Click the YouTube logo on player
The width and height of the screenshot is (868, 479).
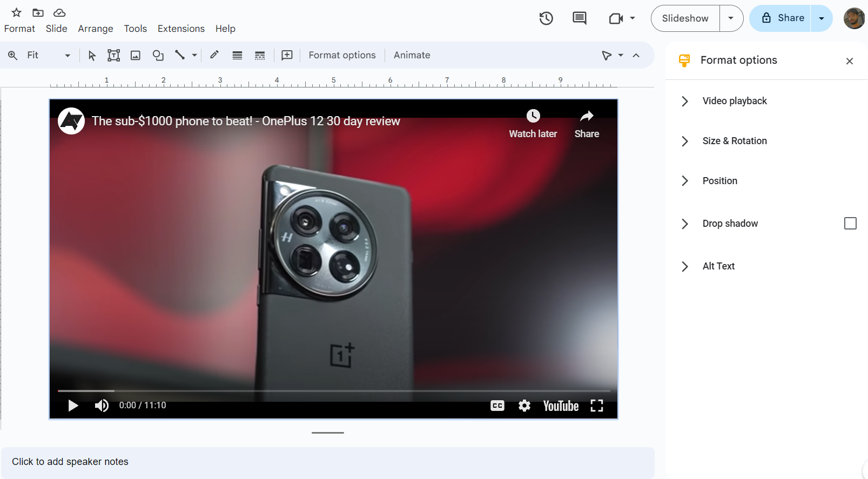click(x=561, y=406)
